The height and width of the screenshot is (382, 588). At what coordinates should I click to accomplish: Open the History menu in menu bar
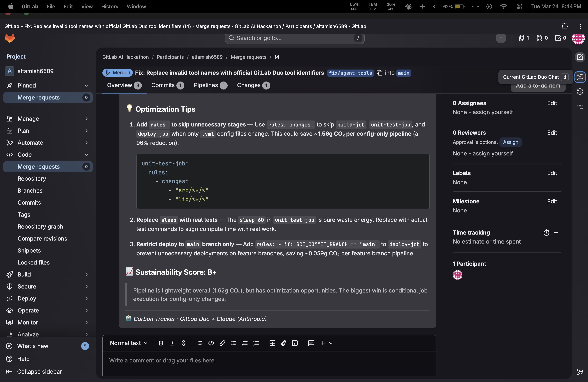pos(109,7)
